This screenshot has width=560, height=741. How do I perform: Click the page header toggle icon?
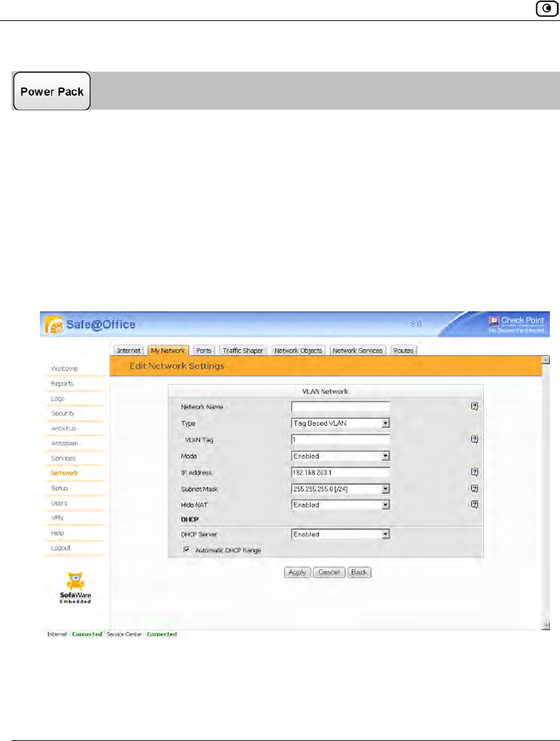546,8
